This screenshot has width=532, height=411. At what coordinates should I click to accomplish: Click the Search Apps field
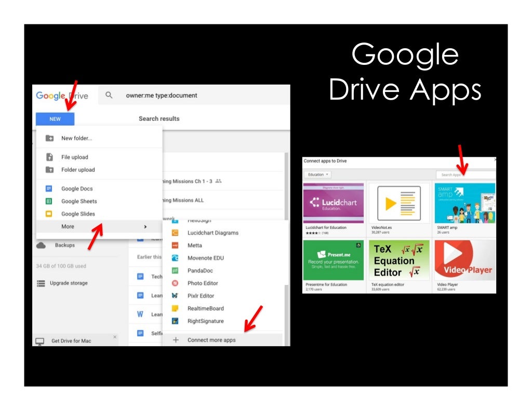pyautogui.click(x=465, y=175)
